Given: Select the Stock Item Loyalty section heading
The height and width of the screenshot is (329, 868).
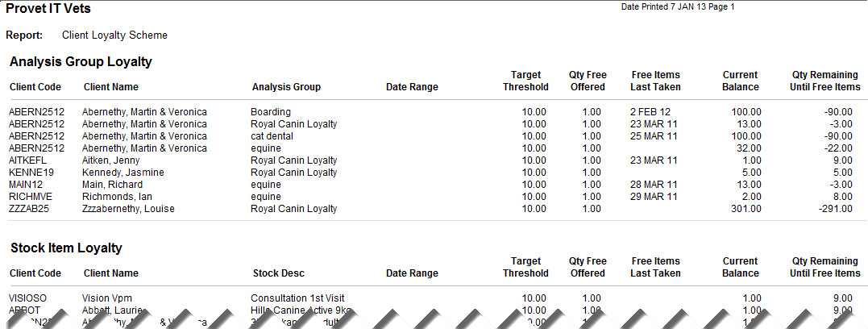Looking at the screenshot, I should [66, 248].
